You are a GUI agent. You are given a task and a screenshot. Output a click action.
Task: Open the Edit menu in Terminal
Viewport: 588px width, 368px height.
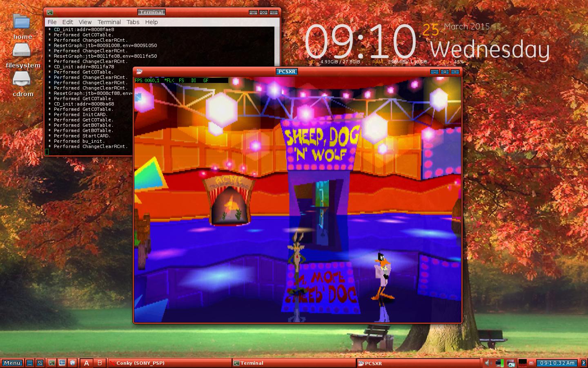click(x=68, y=22)
